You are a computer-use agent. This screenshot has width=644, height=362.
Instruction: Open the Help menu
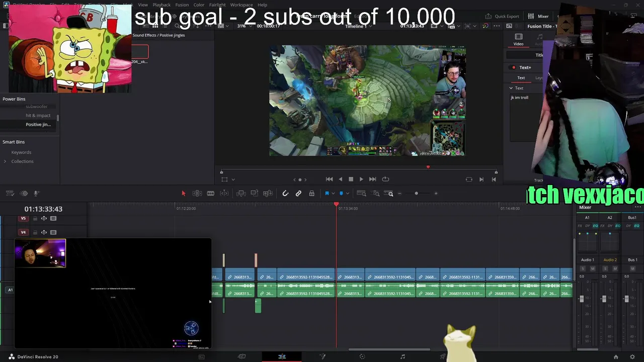click(263, 5)
